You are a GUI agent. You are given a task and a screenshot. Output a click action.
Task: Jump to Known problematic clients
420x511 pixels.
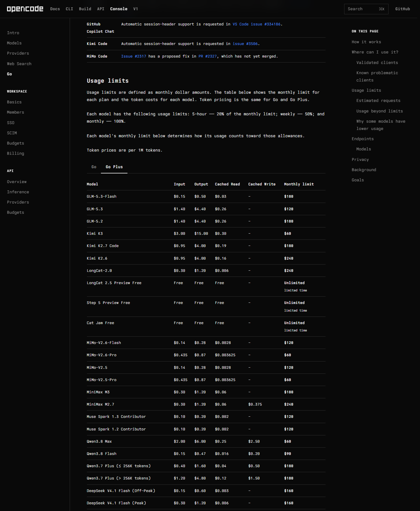click(x=377, y=77)
